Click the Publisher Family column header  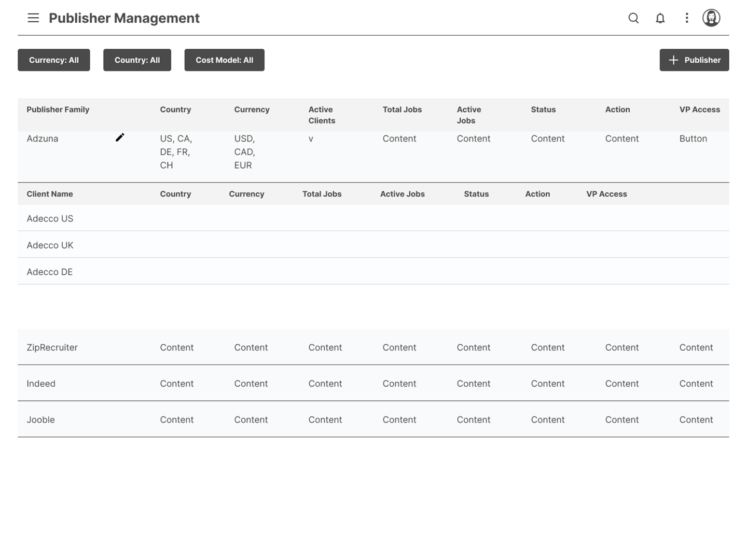click(x=58, y=109)
